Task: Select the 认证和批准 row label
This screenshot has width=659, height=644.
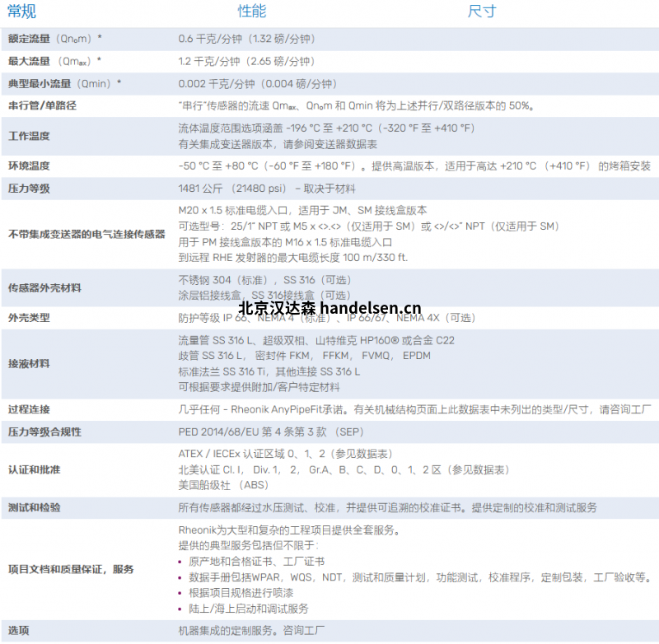Action: coord(34,469)
